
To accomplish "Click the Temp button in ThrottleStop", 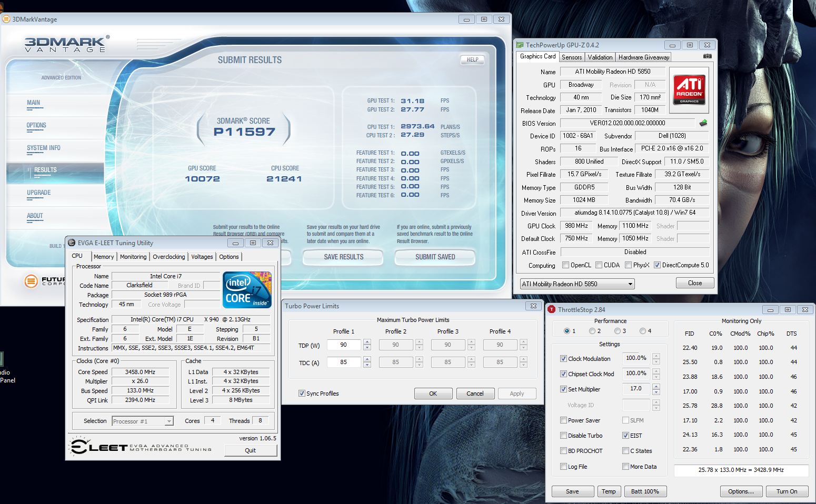I will coord(609,491).
